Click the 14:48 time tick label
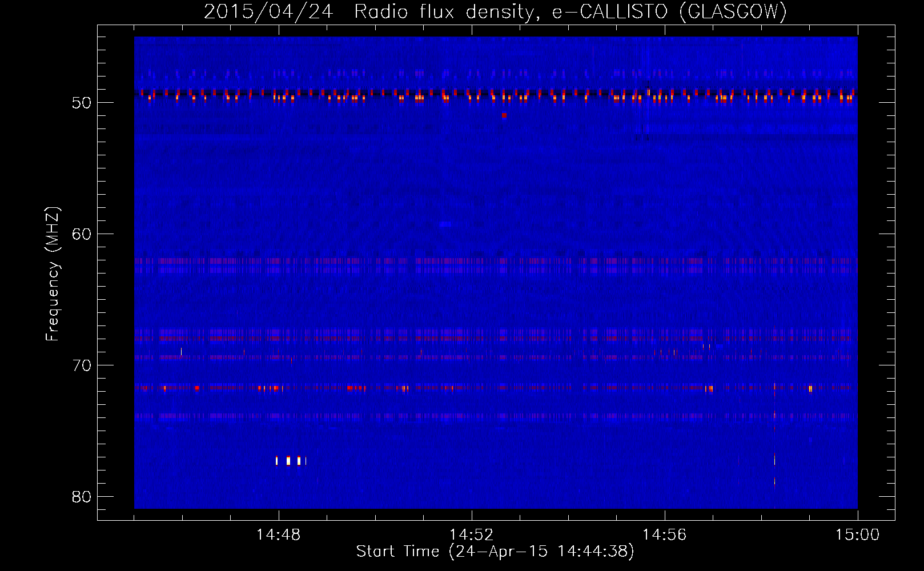 278,534
